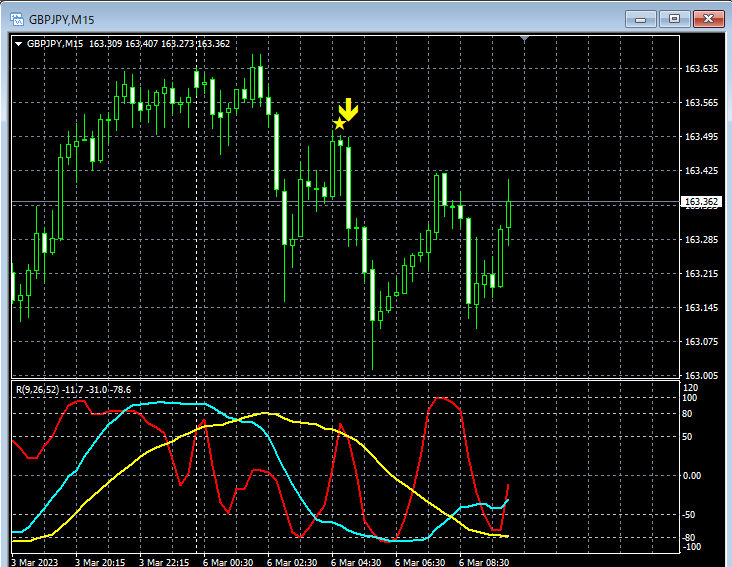The height and width of the screenshot is (567, 732).
Task: Expand the chart dropdown triangle beside GBPJPY,M15
Action: click(x=19, y=44)
